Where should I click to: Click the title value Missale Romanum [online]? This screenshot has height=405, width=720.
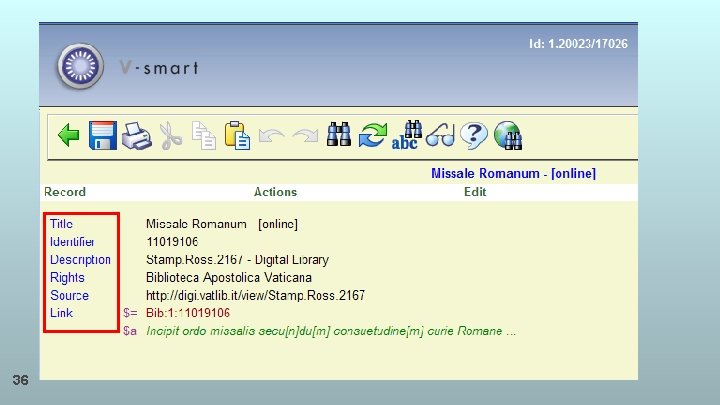pos(222,224)
